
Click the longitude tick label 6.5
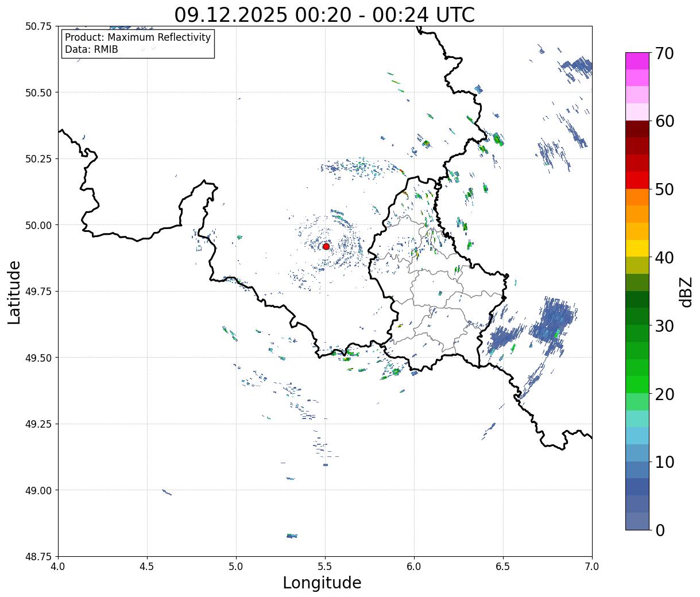[503, 566]
